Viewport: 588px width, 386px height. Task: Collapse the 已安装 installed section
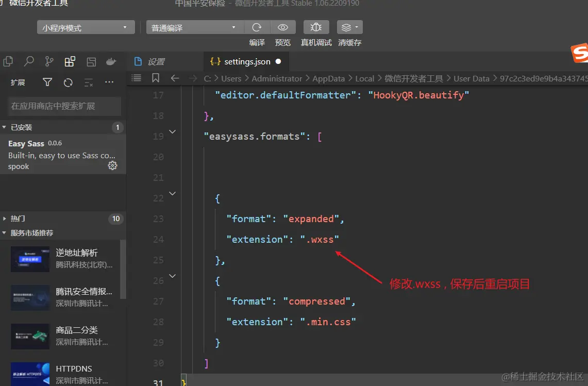21,127
